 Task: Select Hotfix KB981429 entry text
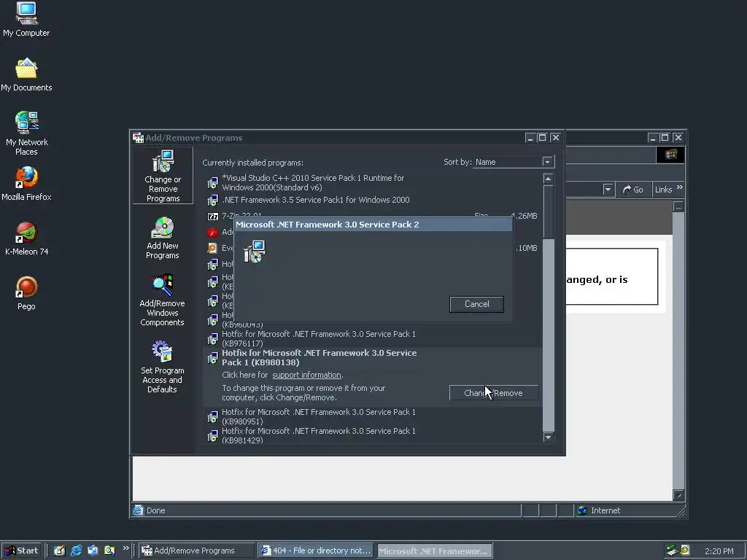coord(319,435)
